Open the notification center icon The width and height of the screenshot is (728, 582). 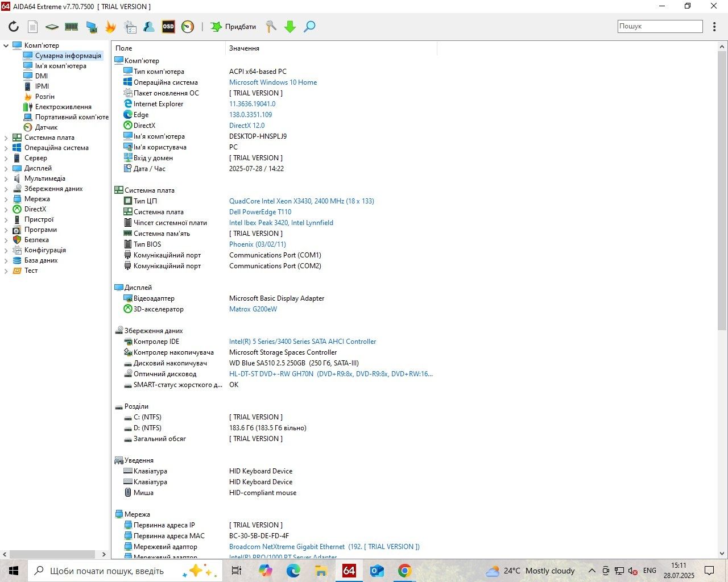pyautogui.click(x=709, y=571)
